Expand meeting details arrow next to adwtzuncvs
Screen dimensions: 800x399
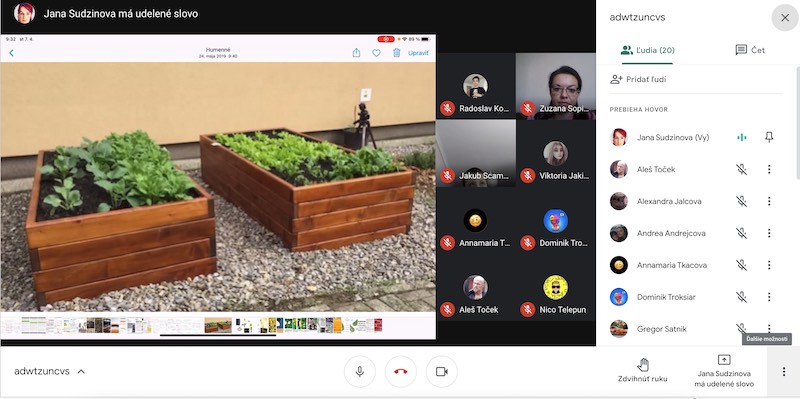(81, 371)
